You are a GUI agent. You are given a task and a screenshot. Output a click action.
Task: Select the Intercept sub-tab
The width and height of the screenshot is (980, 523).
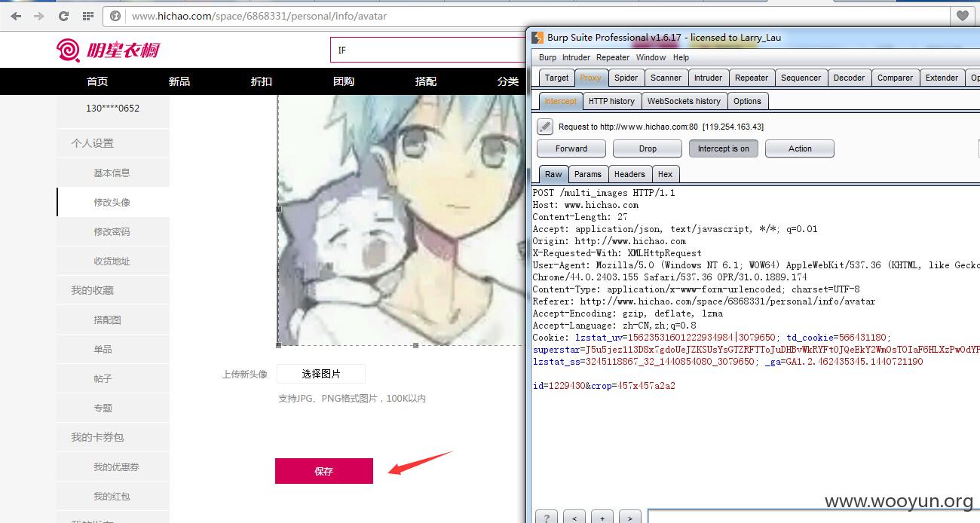point(560,101)
